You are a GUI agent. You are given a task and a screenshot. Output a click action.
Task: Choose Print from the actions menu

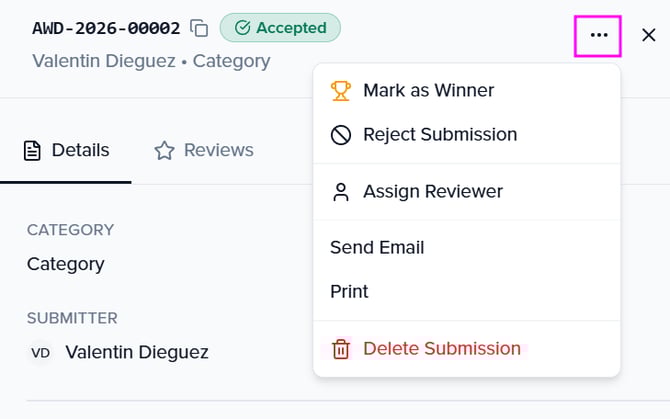(349, 291)
